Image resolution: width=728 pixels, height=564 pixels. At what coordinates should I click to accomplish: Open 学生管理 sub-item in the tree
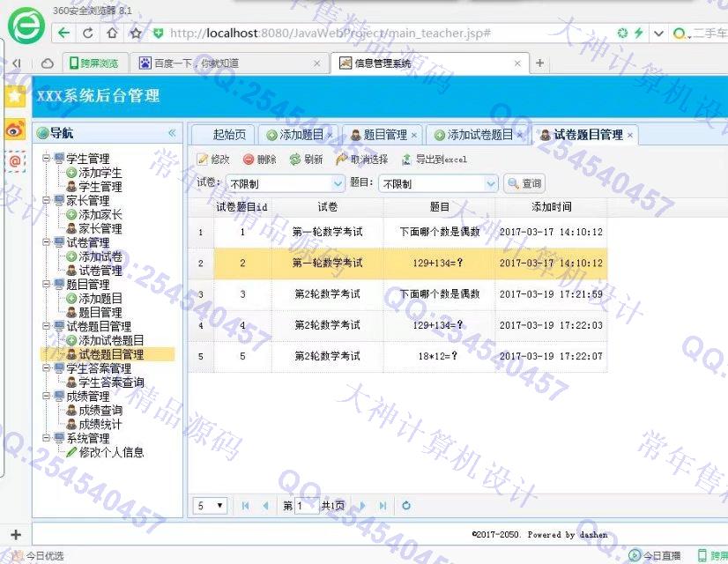tap(100, 187)
